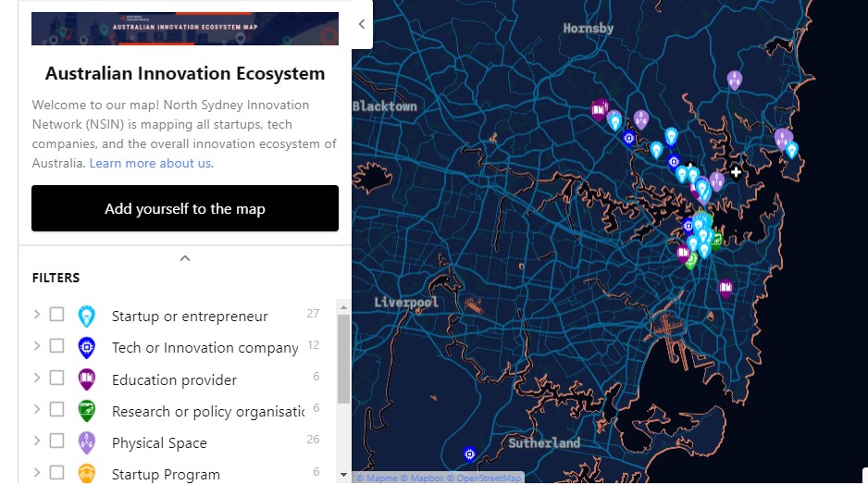Image resolution: width=868 pixels, height=485 pixels.
Task: Click the filter list scrollbar thumb
Action: pyautogui.click(x=343, y=359)
